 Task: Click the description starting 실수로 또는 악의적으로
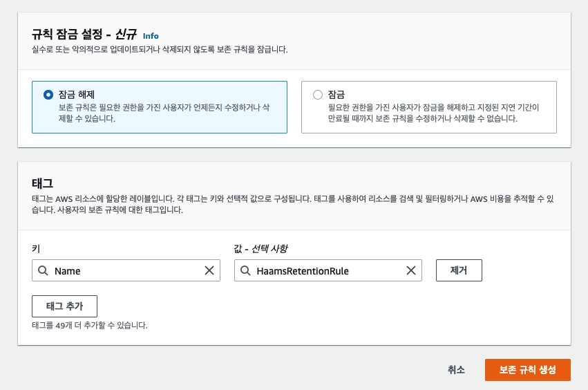160,50
